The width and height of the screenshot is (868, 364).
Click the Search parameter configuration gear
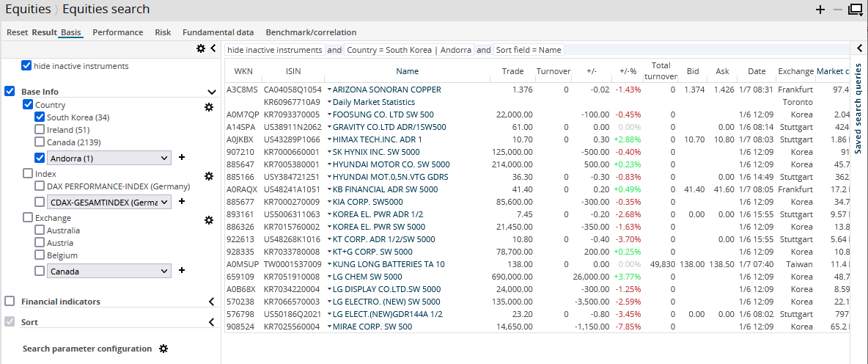click(x=163, y=349)
